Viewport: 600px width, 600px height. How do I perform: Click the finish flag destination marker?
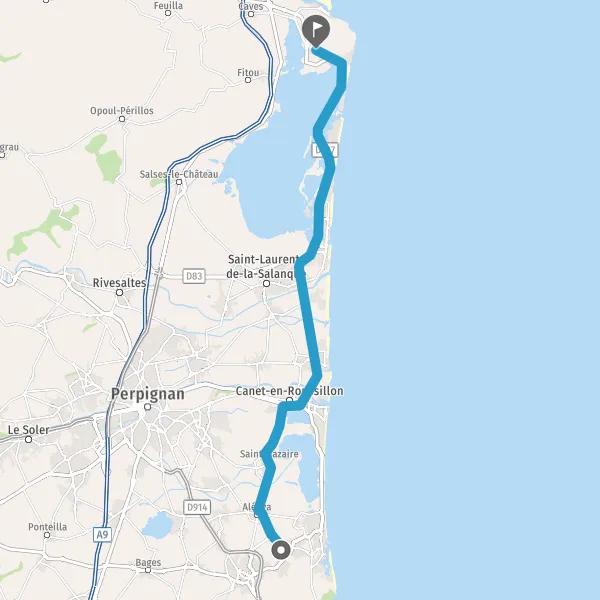coord(316,31)
